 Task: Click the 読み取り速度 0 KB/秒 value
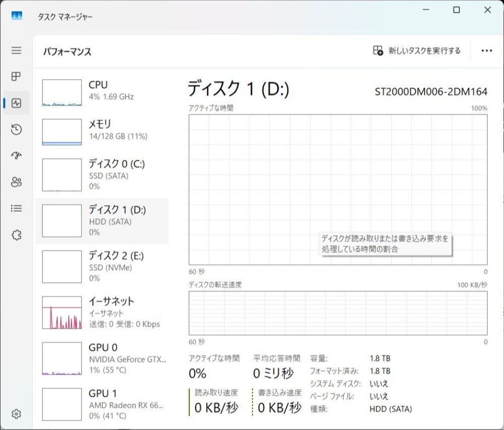click(x=216, y=408)
